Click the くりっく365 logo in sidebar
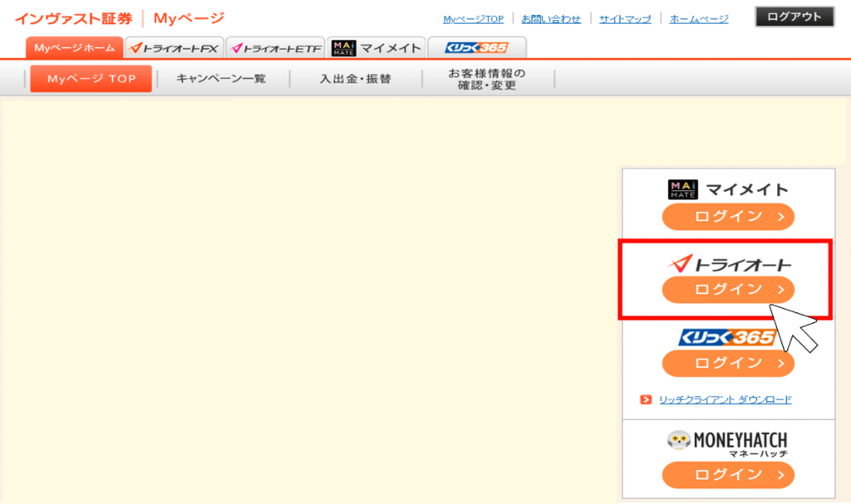This screenshot has width=851, height=504. 727,337
